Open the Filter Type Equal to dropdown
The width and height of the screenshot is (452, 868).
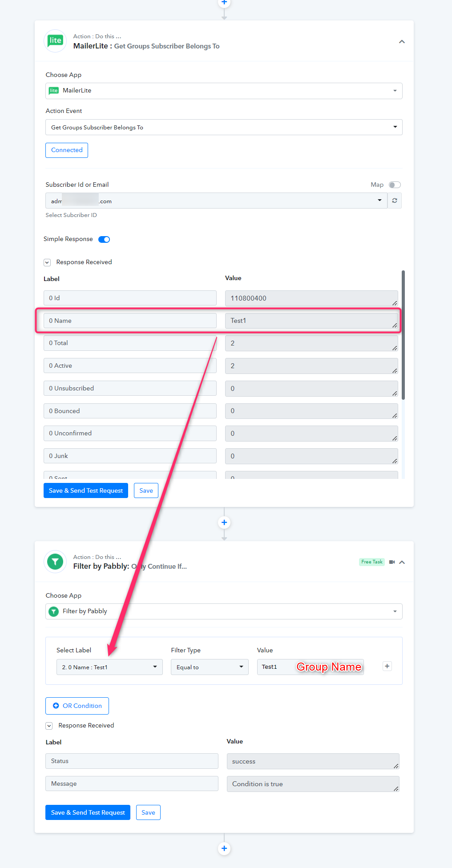click(210, 667)
